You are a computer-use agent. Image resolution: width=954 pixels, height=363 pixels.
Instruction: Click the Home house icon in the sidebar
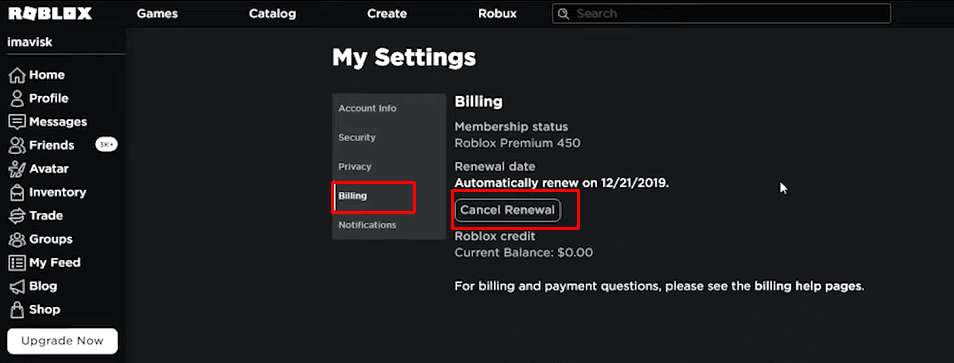17,75
